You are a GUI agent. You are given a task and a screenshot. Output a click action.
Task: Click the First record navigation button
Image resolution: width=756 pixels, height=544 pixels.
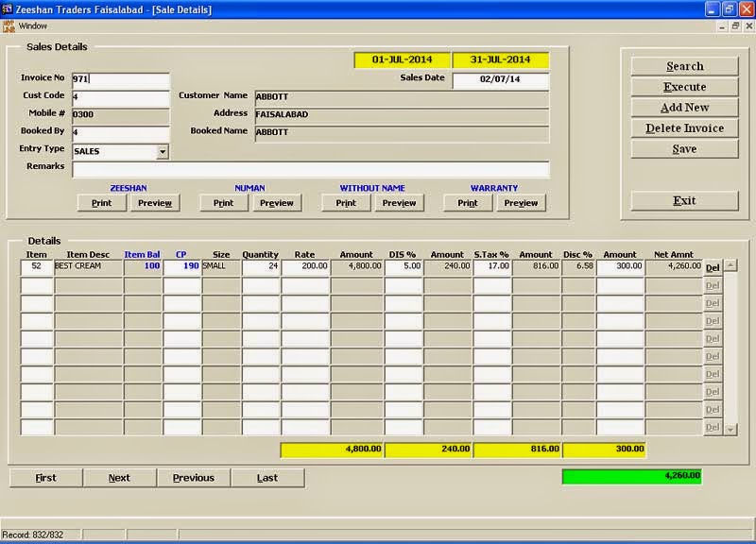click(x=44, y=478)
